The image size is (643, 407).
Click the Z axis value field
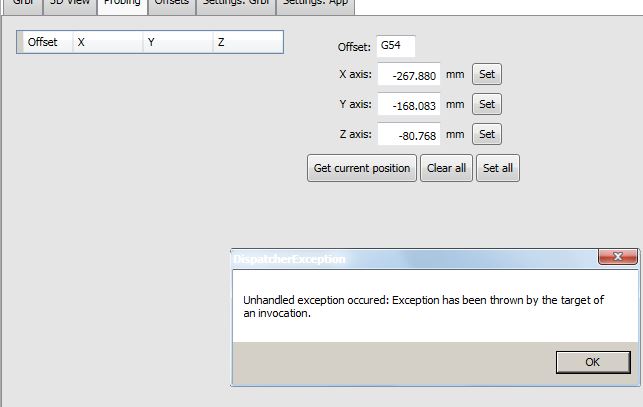click(x=409, y=135)
